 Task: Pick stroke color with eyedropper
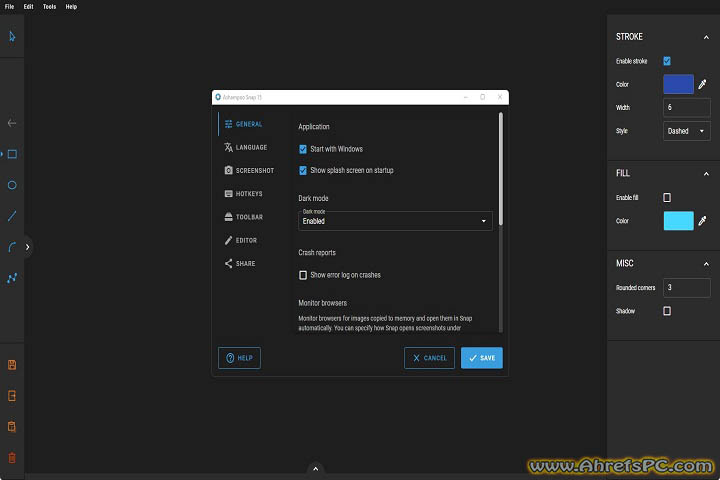tap(702, 84)
